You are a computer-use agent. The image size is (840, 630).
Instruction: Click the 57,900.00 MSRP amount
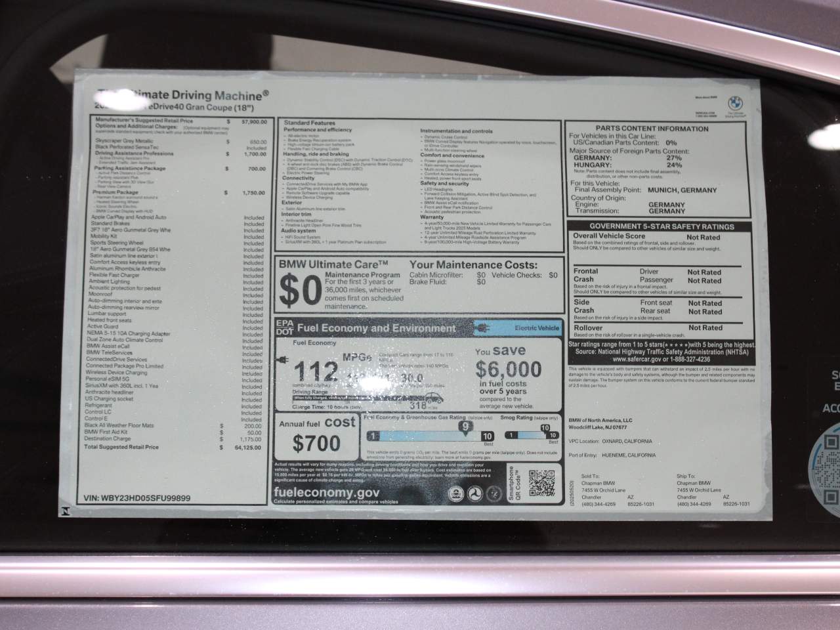254,121
